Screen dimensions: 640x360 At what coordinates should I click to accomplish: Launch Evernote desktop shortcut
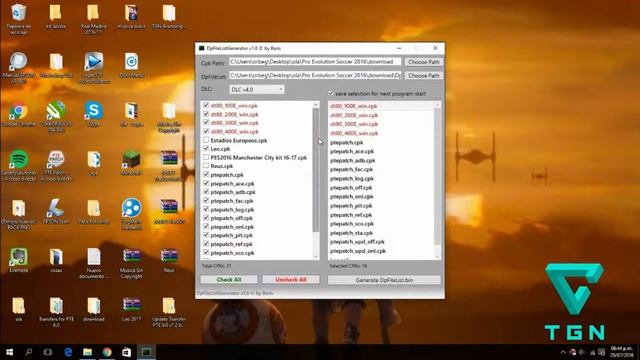(x=18, y=260)
